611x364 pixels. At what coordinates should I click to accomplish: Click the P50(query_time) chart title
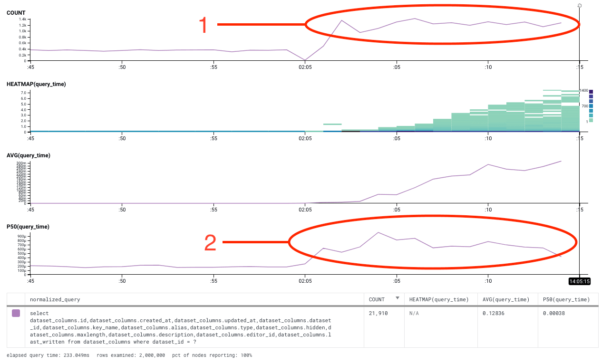pos(27,227)
